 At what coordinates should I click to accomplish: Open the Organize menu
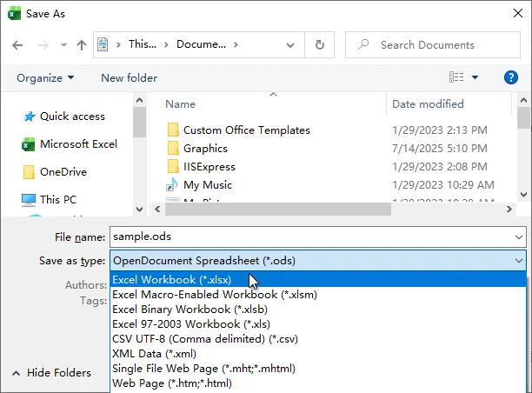45,78
